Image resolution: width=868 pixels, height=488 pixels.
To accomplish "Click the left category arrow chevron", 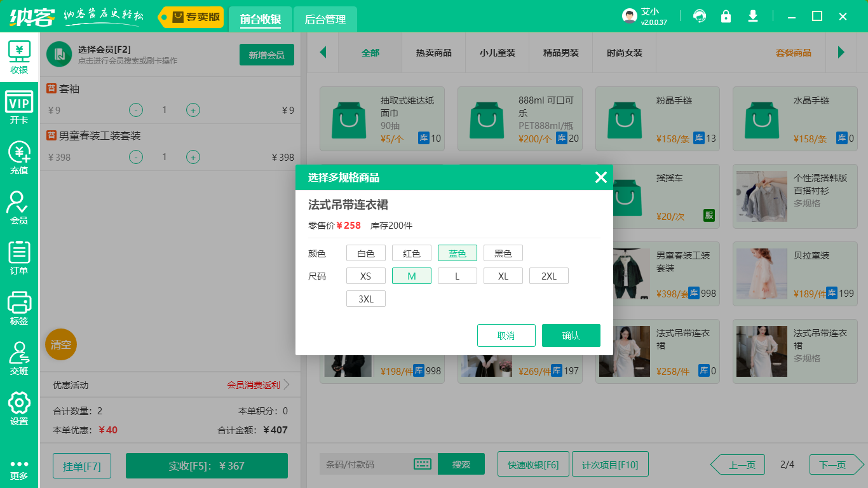I will pos(323,53).
